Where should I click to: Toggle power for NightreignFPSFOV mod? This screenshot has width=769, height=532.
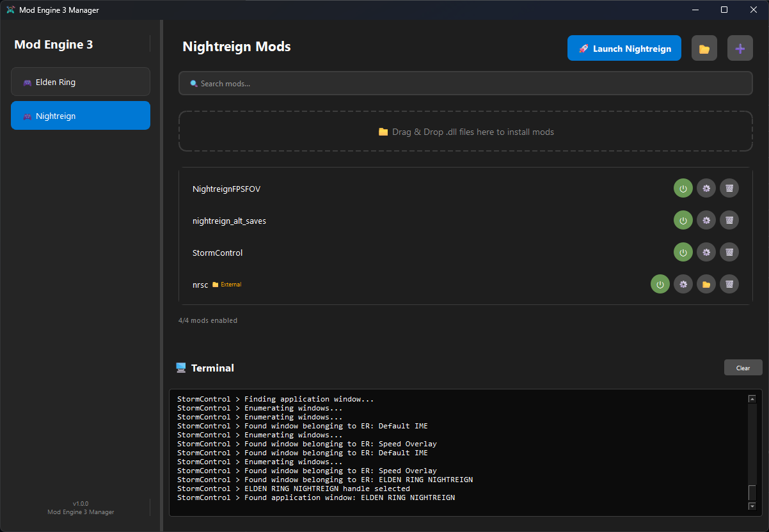[x=683, y=189]
